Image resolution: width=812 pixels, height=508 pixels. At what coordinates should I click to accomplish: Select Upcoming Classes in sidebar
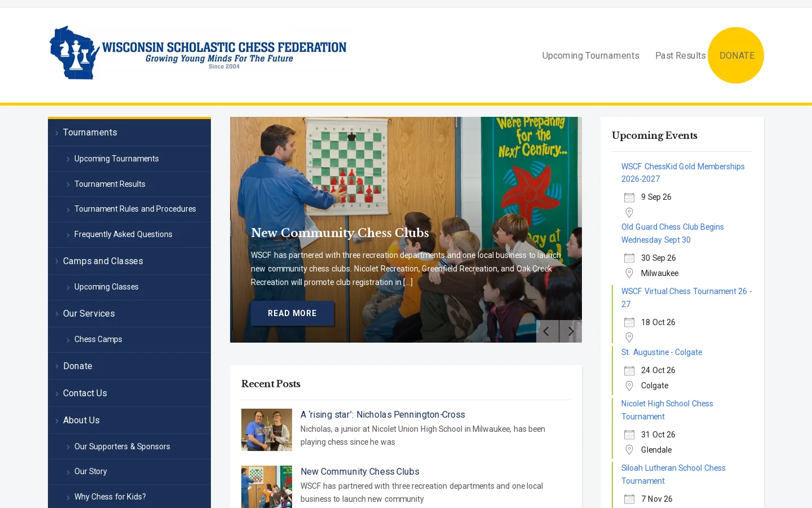129,287
